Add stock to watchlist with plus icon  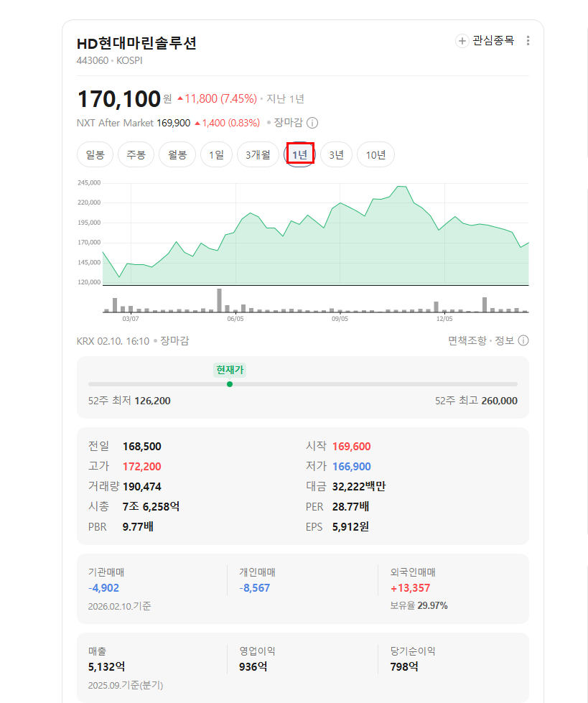[x=462, y=41]
